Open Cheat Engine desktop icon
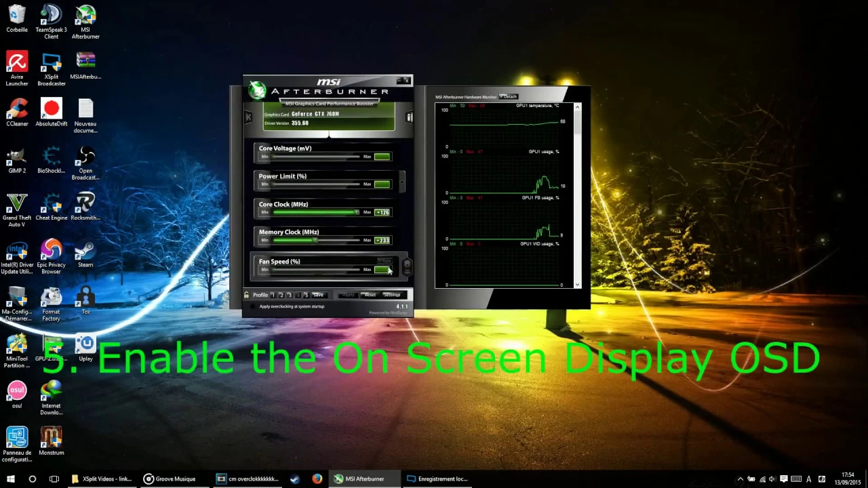Image resolution: width=868 pixels, height=488 pixels. pos(52,207)
